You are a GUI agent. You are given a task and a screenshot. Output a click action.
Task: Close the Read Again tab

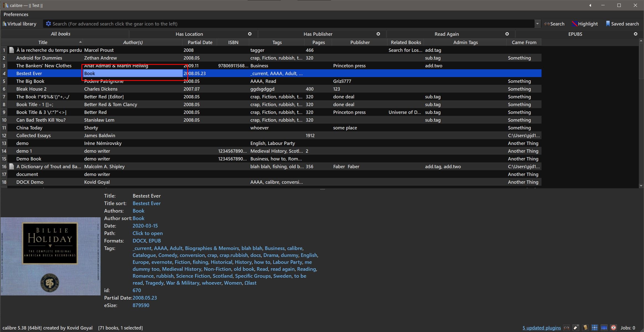click(507, 34)
